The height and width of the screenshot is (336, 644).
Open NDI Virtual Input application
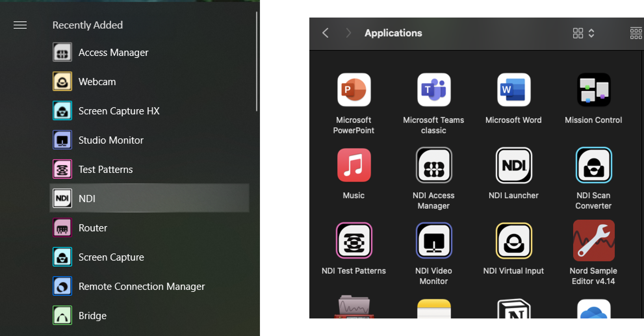click(513, 240)
